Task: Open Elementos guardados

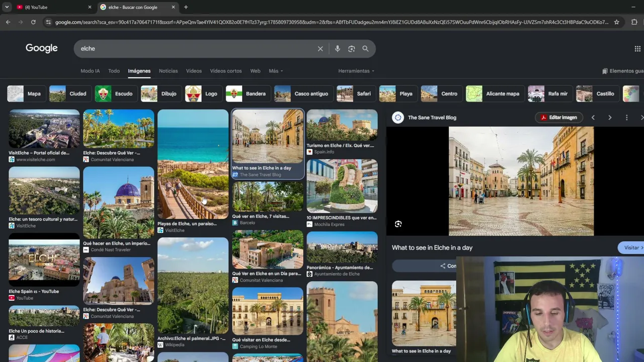Action: (623, 71)
